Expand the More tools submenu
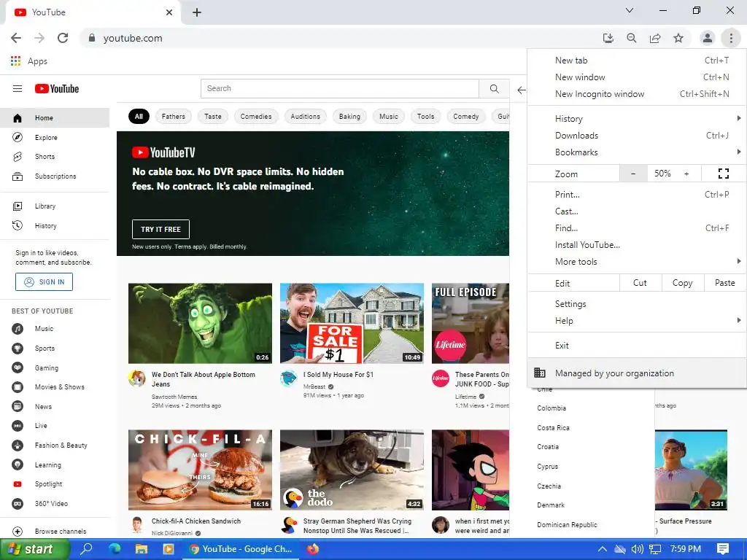This screenshot has height=560, width=747. [x=637, y=262]
